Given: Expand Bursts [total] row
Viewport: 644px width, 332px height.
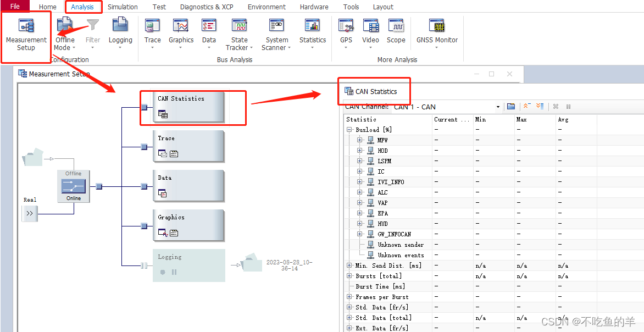Looking at the screenshot, I should 349,276.
